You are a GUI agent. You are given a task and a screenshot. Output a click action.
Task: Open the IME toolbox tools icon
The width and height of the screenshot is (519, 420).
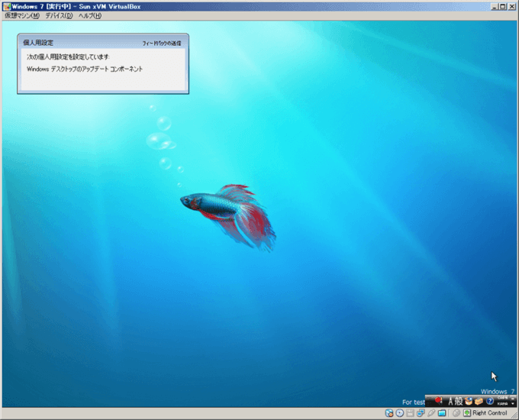point(479,400)
